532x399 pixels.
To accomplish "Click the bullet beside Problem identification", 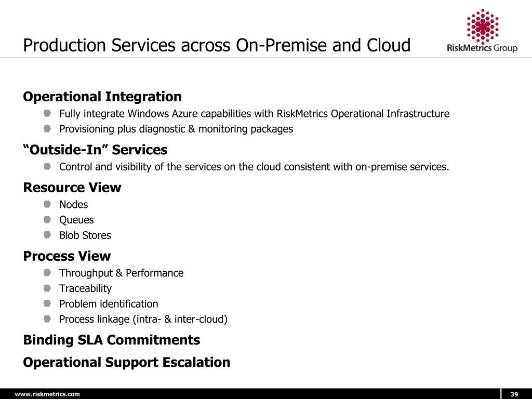I will click(x=47, y=303).
